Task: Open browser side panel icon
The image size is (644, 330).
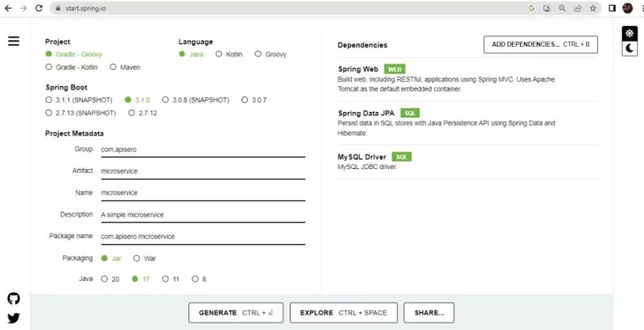Action: pos(612,8)
